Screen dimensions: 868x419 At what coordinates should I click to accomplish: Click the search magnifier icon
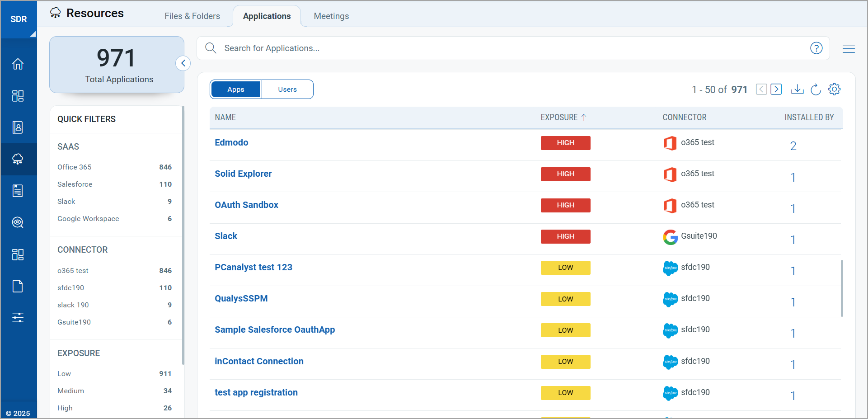(x=211, y=48)
